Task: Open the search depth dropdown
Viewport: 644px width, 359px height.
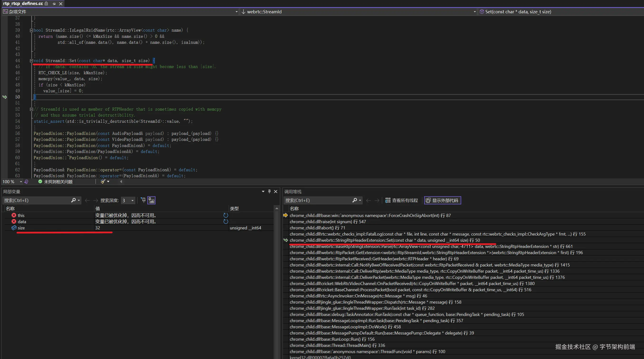Action: point(132,200)
